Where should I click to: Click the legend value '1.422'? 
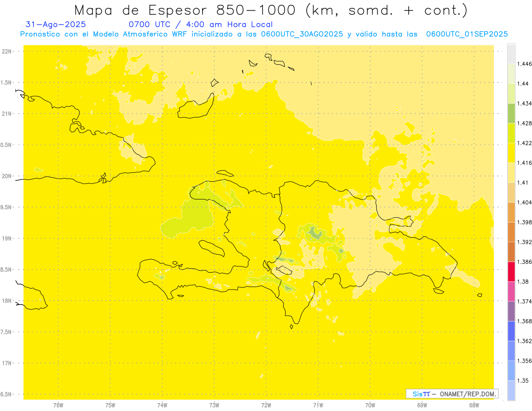524,143
